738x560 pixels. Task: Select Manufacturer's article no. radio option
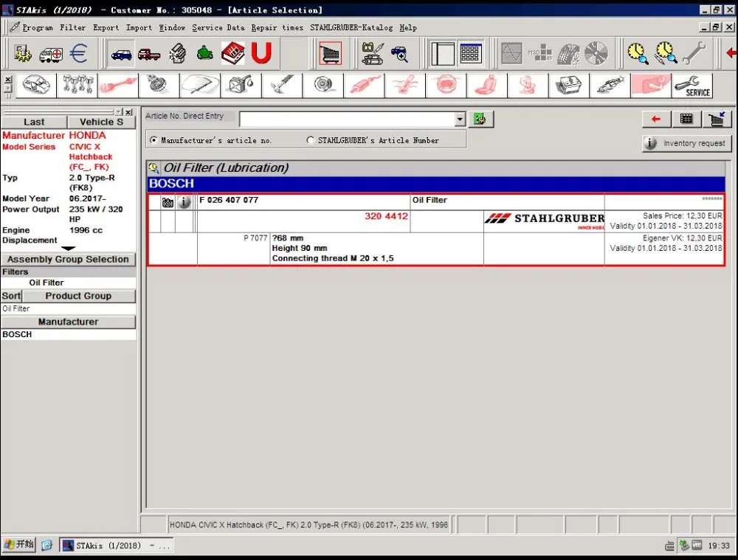tap(154, 140)
